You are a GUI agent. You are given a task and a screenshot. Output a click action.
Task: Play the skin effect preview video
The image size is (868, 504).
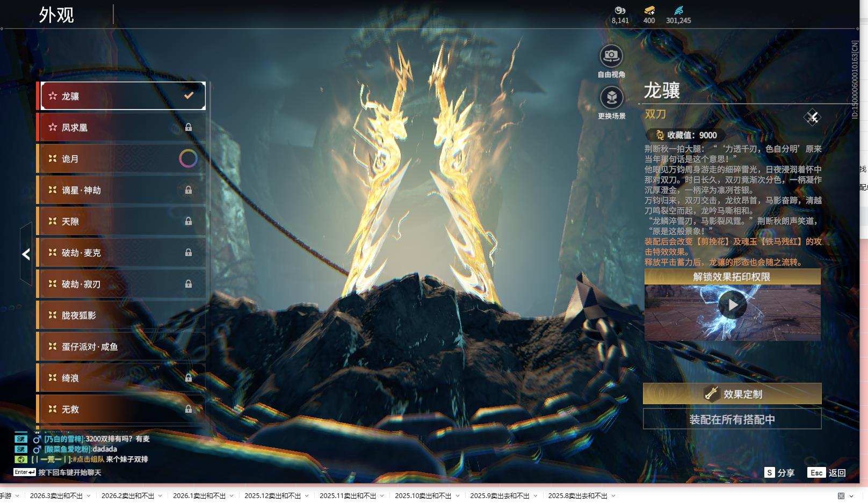(x=733, y=305)
